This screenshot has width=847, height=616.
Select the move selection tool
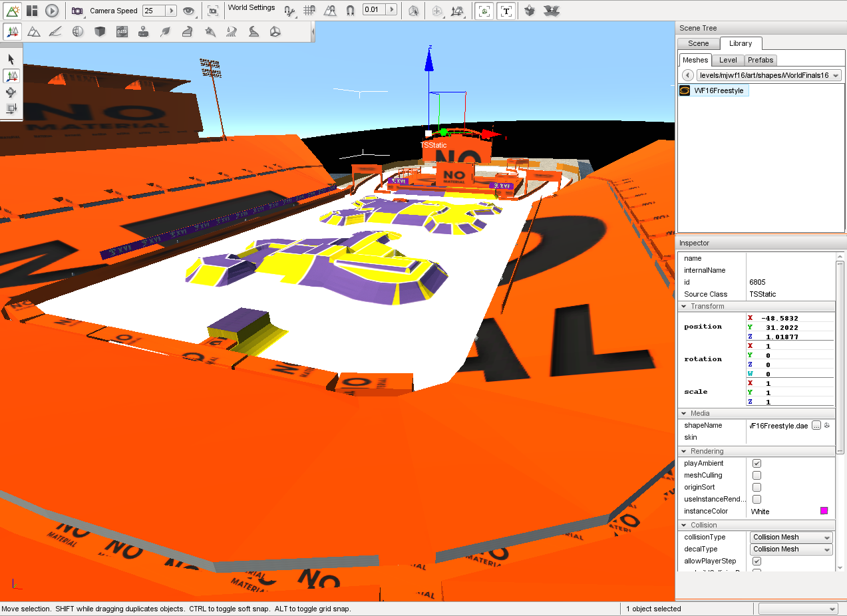11,76
